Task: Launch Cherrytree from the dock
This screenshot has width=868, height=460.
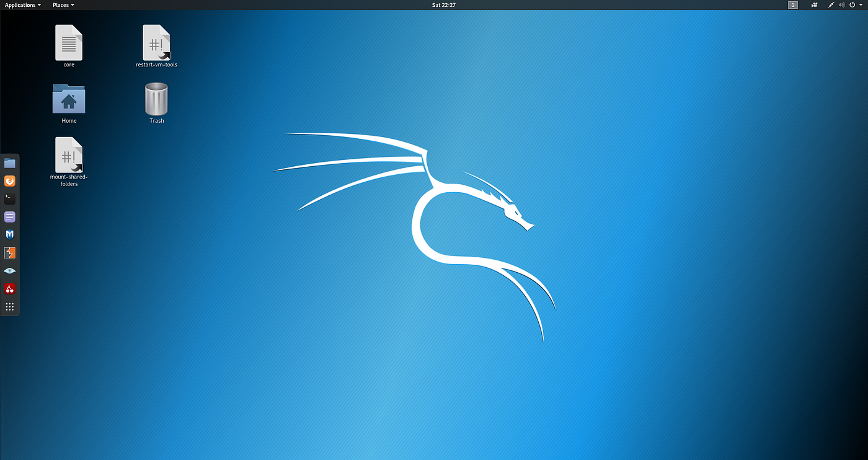Action: 9,289
